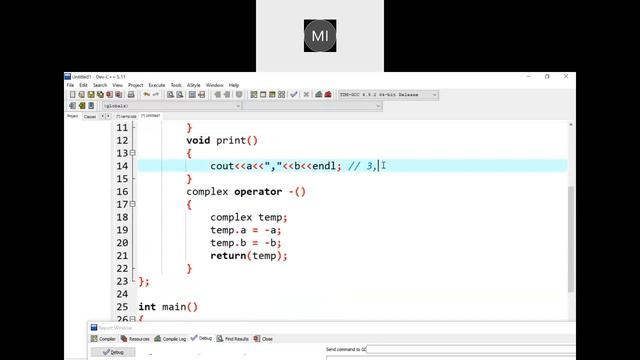Click the Find magnifier icon
The width and height of the screenshot is (640, 360).
pyautogui.click(x=170, y=95)
